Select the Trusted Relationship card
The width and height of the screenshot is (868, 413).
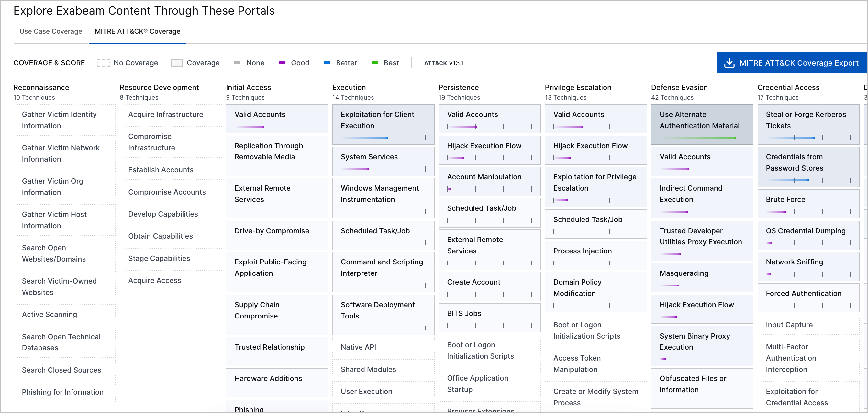pos(277,352)
